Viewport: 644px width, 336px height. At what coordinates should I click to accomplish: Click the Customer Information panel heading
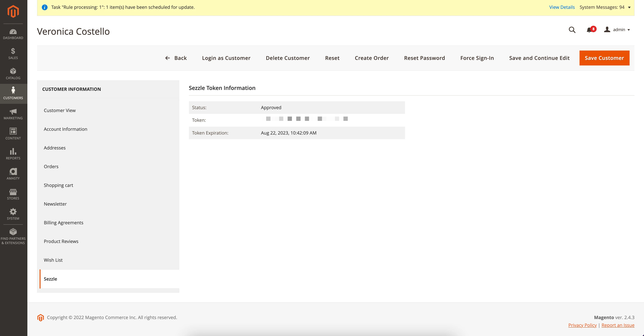[x=71, y=89]
